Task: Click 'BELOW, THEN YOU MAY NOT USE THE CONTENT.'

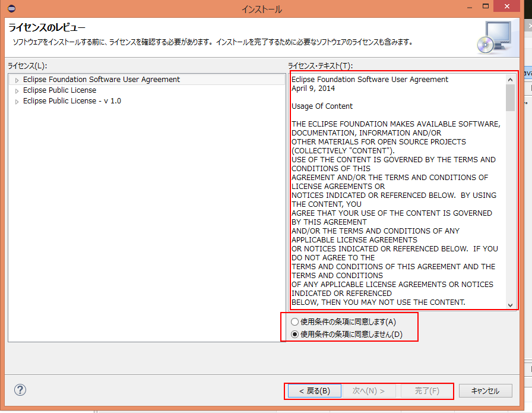Action: 378,302
